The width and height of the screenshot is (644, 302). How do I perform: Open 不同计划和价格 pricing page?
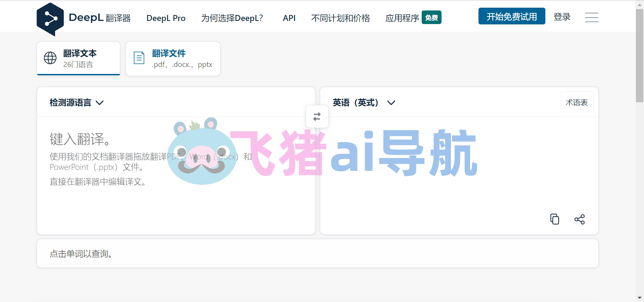pyautogui.click(x=340, y=18)
